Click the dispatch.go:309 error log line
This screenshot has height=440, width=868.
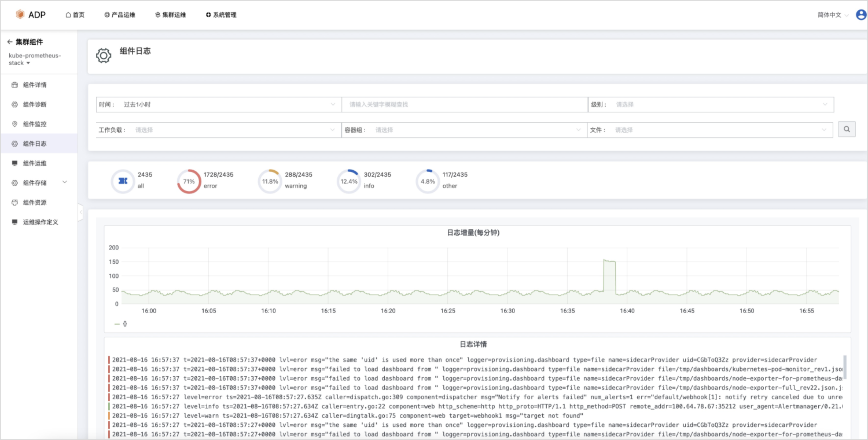tap(476, 397)
